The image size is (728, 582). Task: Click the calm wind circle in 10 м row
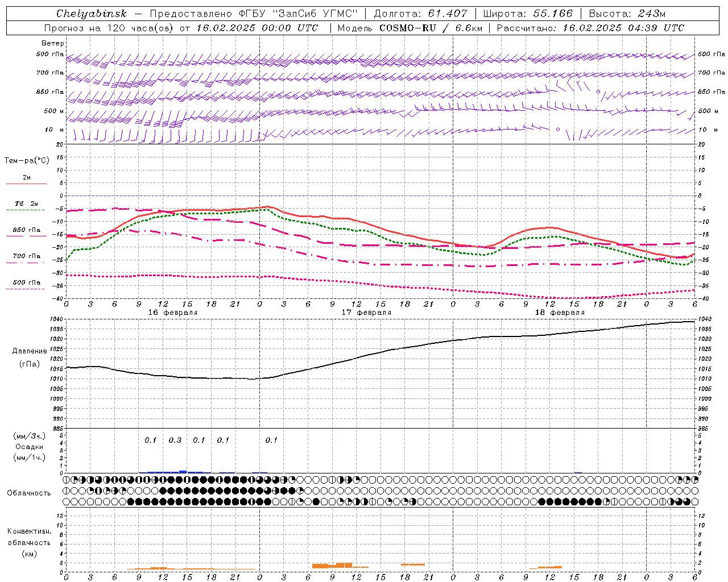coord(558,130)
